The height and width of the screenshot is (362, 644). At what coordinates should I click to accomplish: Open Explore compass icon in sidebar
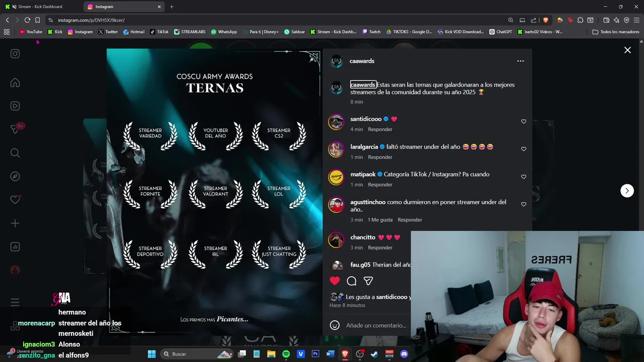tap(15, 176)
